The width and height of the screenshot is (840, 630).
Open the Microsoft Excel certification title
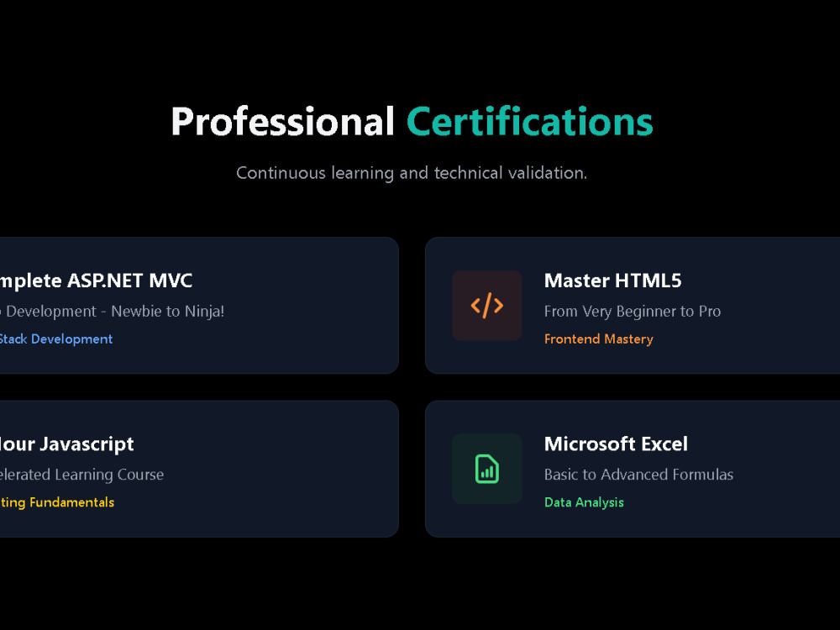coord(616,444)
